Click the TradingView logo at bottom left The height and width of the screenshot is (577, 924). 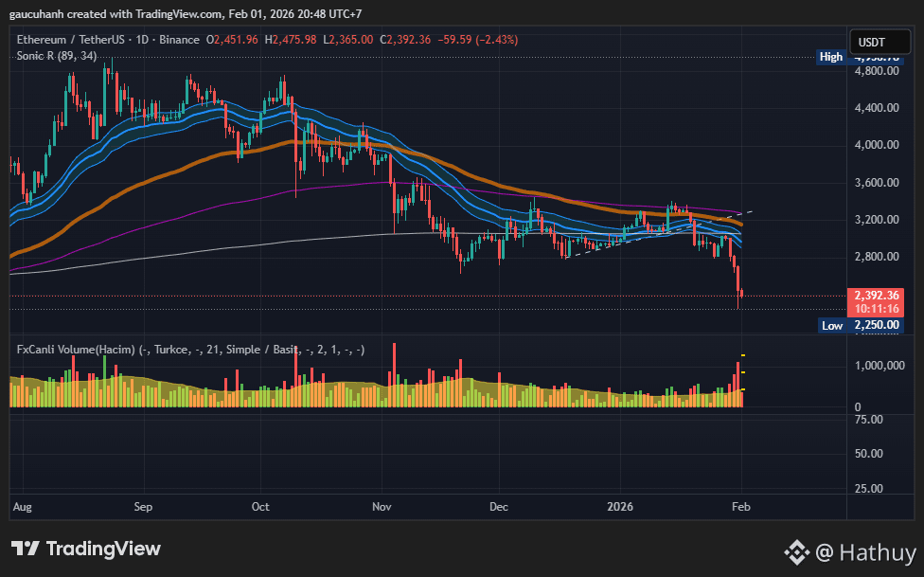pos(86,549)
